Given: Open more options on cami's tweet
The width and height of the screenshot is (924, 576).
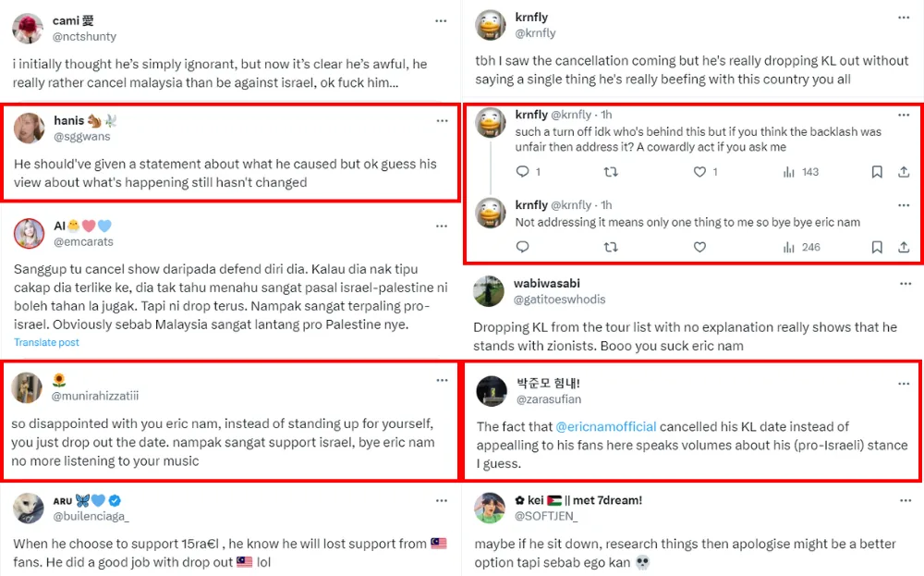Looking at the screenshot, I should click(x=442, y=19).
